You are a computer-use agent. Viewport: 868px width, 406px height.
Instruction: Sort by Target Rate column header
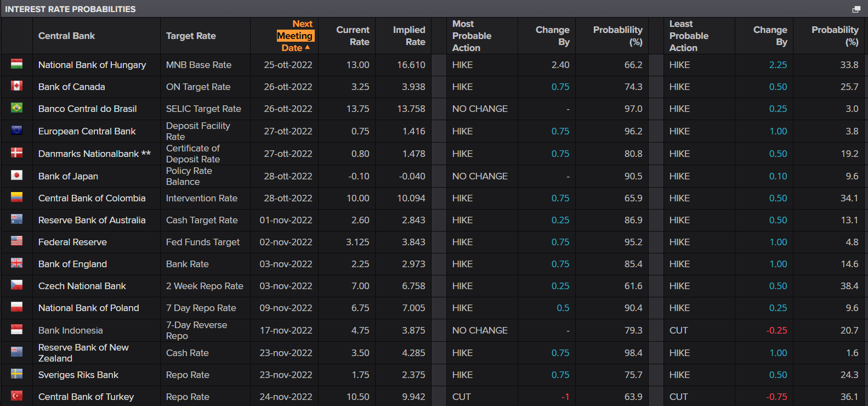pyautogui.click(x=191, y=36)
